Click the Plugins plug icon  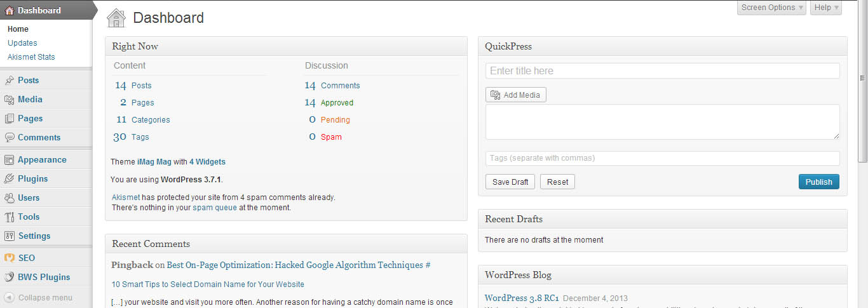[x=10, y=179]
